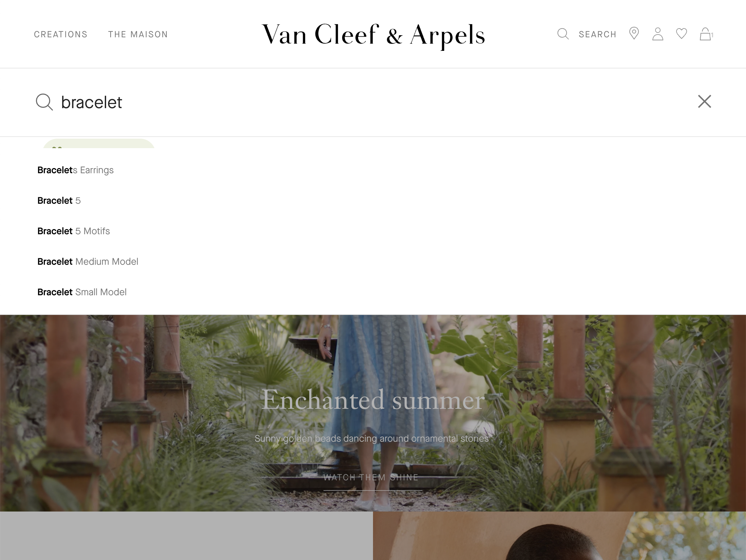
Task: Open the Creations menu
Action: (x=61, y=34)
